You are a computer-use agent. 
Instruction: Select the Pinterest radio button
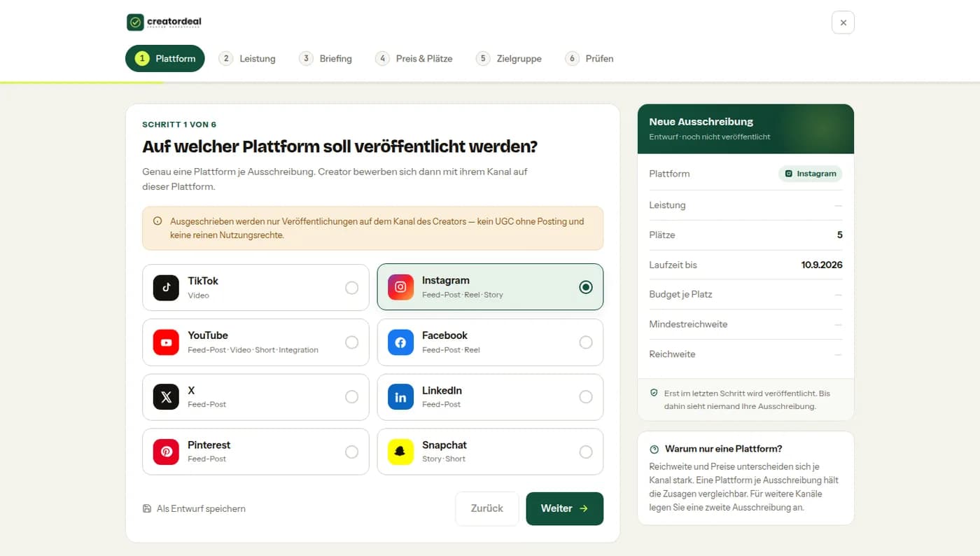(351, 452)
